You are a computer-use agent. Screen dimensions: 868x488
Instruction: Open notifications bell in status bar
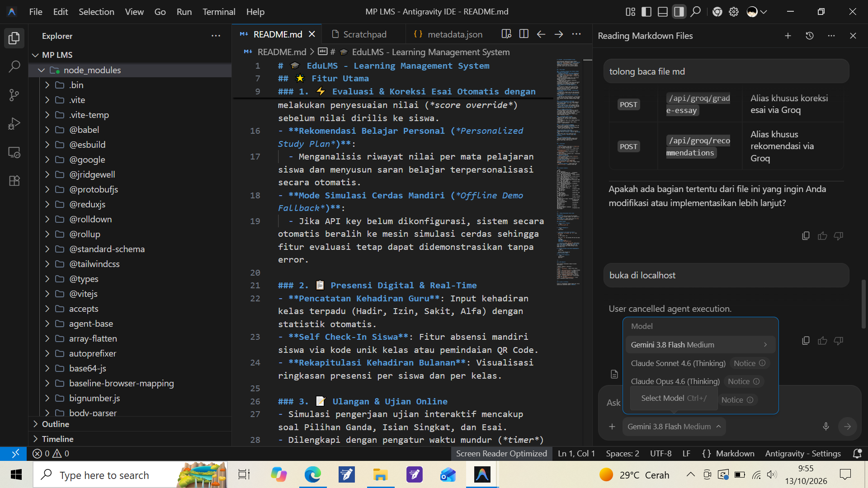pos(857,454)
